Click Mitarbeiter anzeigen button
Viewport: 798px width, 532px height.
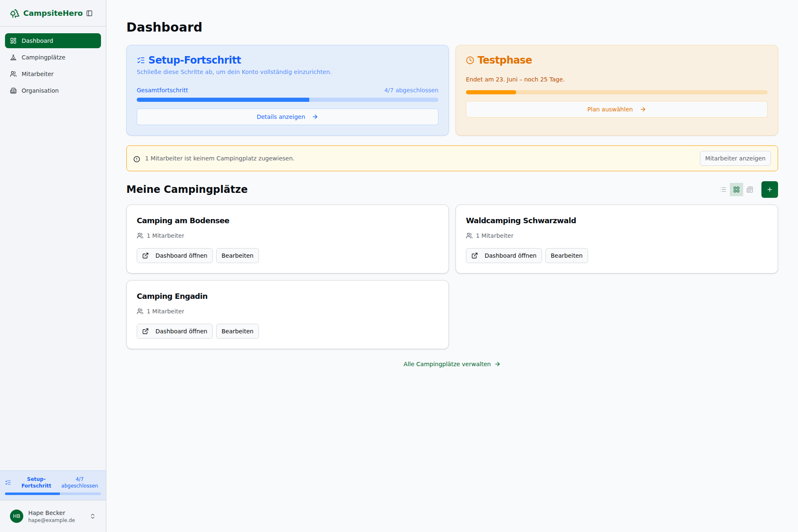(735, 158)
